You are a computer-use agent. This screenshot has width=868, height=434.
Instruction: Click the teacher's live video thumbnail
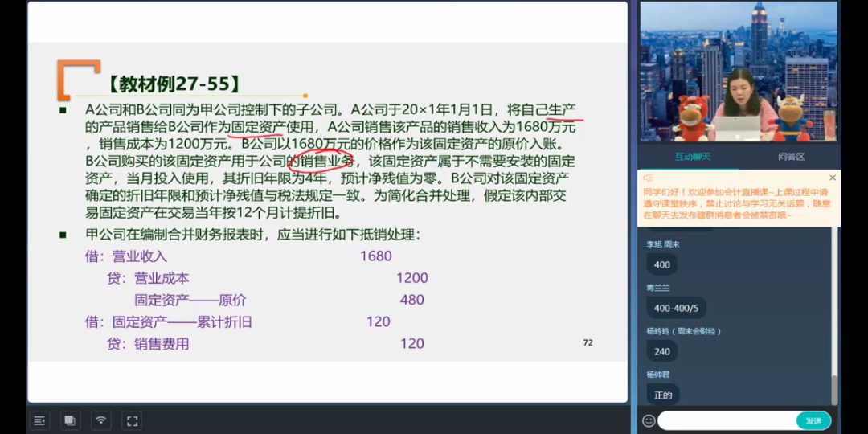pyautogui.click(x=738, y=72)
